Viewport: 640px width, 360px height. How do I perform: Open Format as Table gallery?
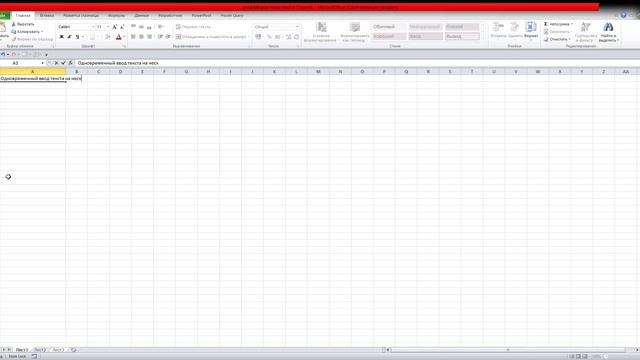click(x=355, y=32)
